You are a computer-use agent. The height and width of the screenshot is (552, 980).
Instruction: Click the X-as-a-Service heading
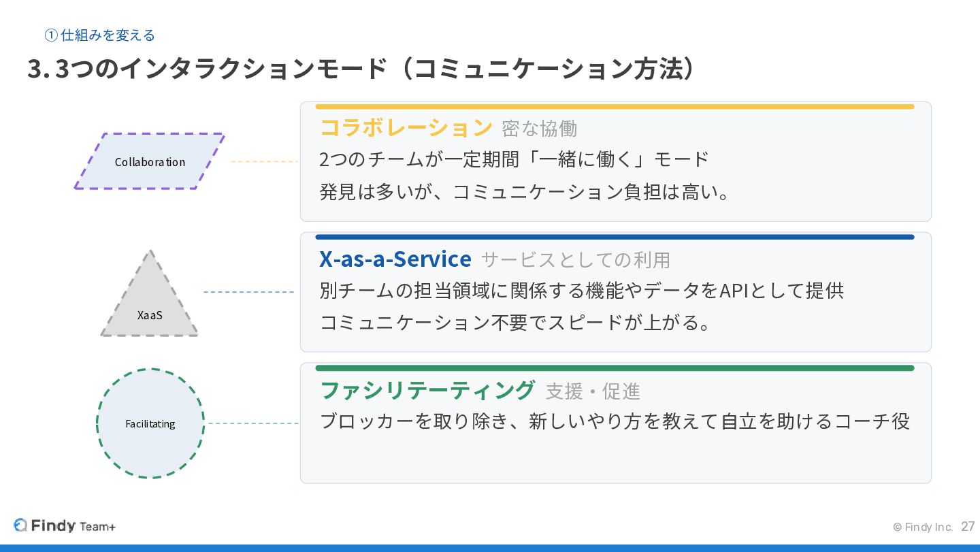pyautogui.click(x=395, y=259)
